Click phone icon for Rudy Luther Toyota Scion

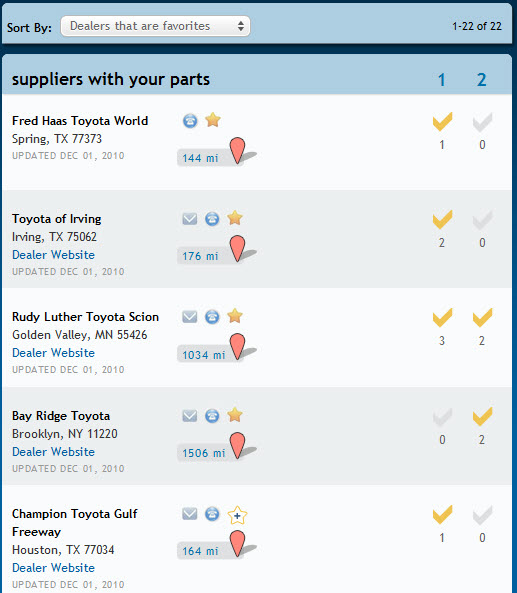[212, 317]
